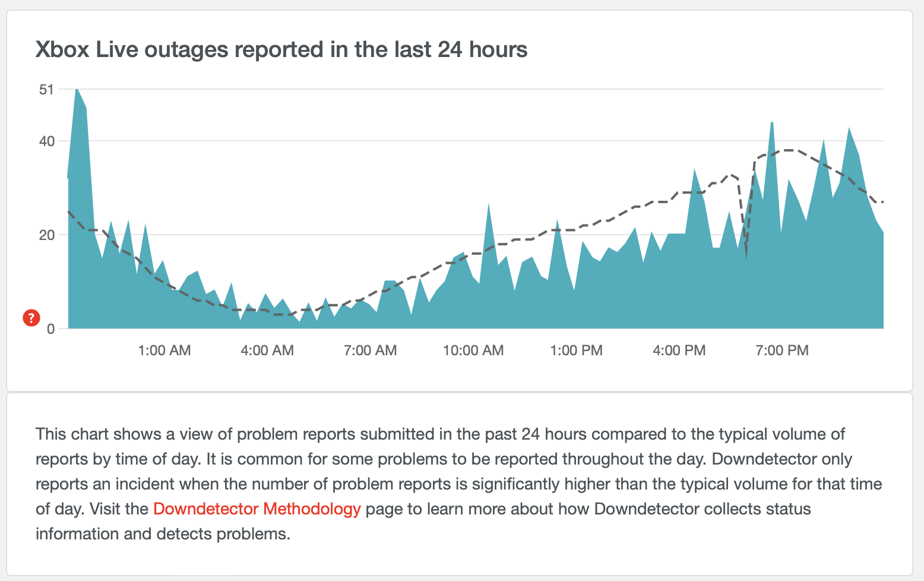Screen dimensions: 924x581
Task: Click the 40 y-axis value
Action: point(46,141)
